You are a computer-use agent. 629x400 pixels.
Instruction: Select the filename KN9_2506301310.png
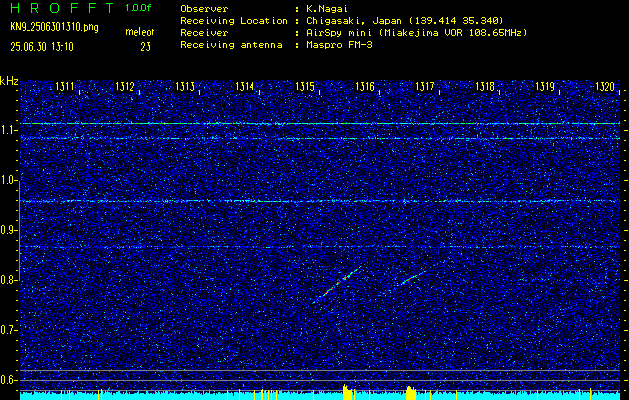pos(54,27)
